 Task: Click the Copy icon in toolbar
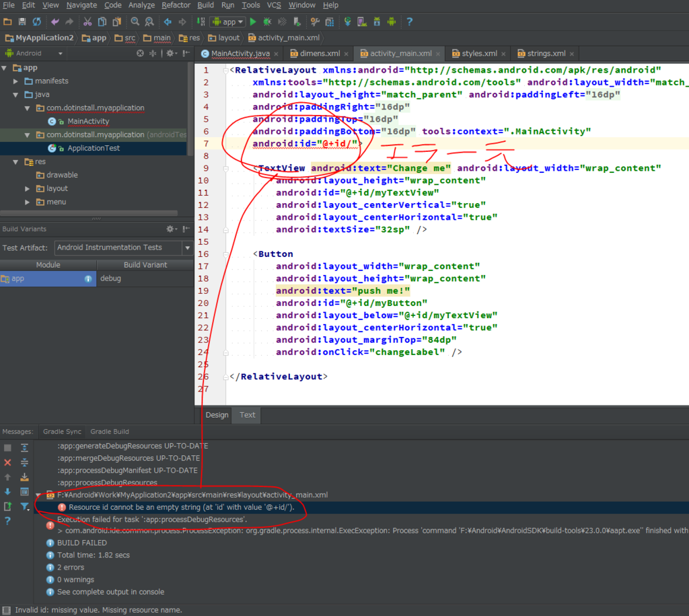[102, 22]
